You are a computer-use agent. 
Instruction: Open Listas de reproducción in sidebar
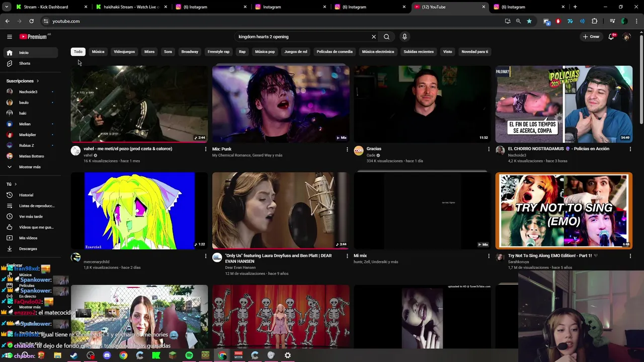30,206
